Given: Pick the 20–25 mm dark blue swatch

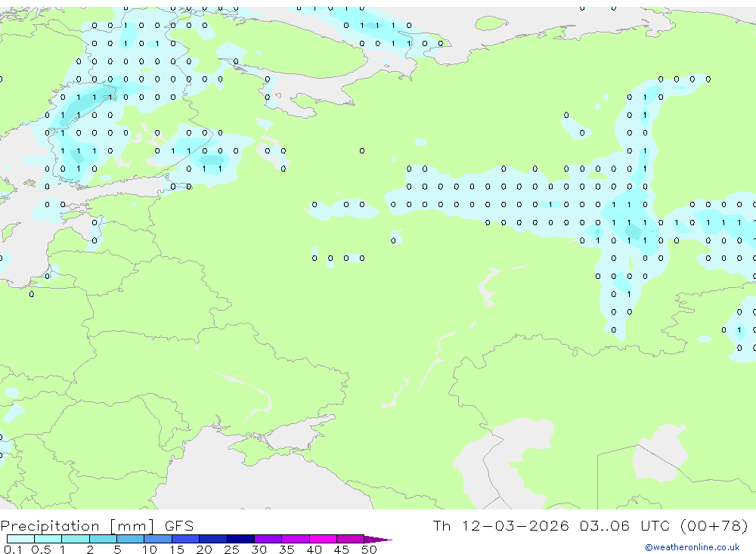Looking at the screenshot, I should coord(213,539).
